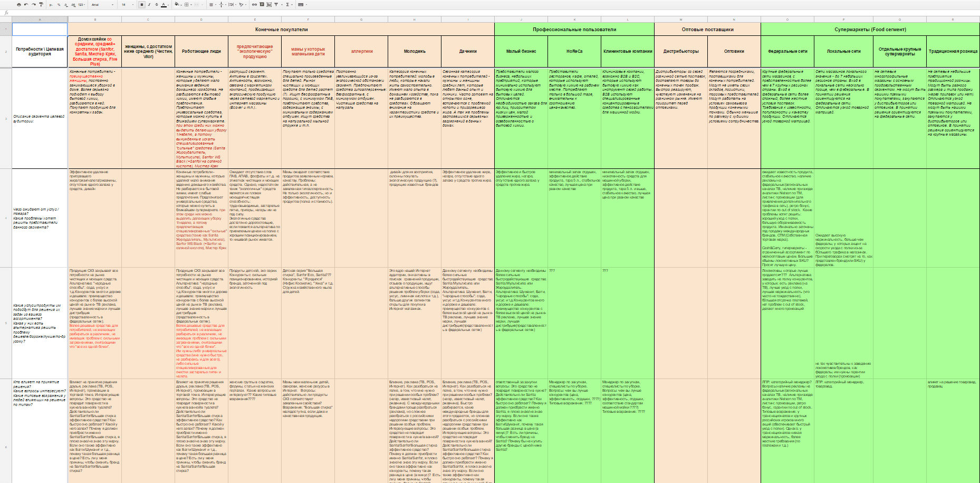Select the 'HoReCa' column heading
Viewport: 980px width, 483px height.
(574, 51)
